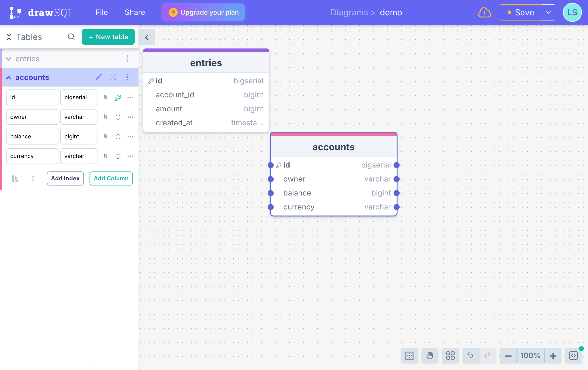The width and height of the screenshot is (588, 370).
Task: Open the Save dropdown arrow
Action: 548,12
